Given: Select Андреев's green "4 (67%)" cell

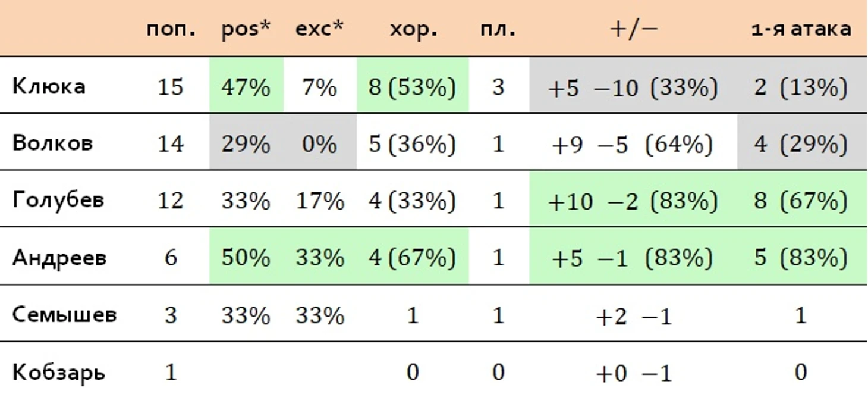Looking at the screenshot, I should [413, 258].
